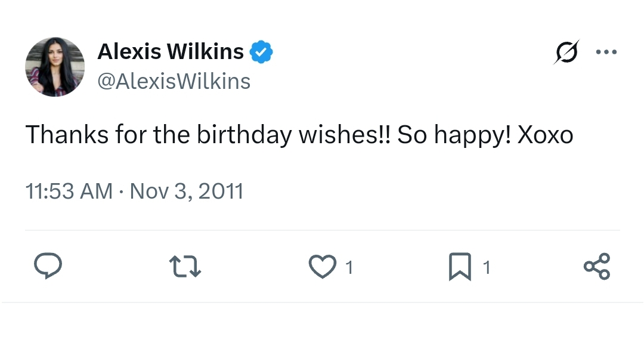Click "happy!" in the tweet text
The width and height of the screenshot is (644, 343).
tap(472, 135)
